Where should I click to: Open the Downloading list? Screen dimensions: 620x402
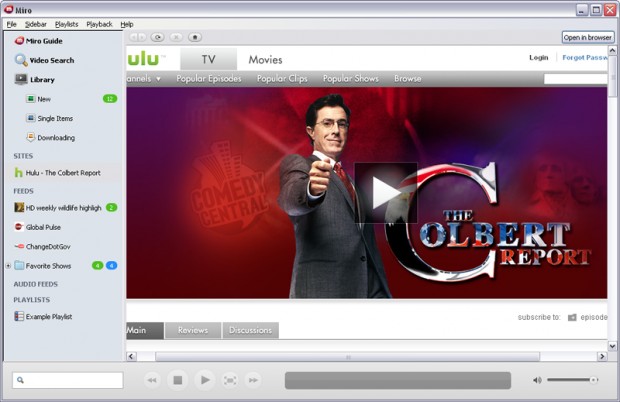[51, 138]
